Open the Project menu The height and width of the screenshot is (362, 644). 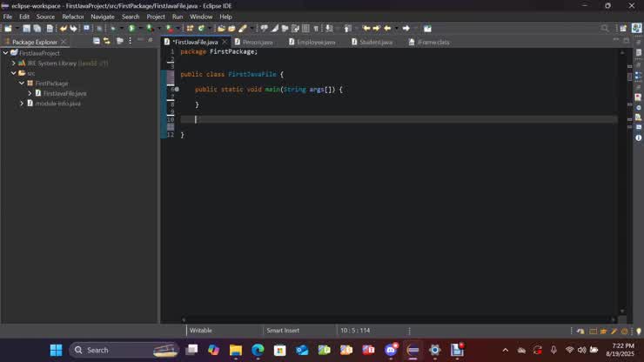coord(156,17)
